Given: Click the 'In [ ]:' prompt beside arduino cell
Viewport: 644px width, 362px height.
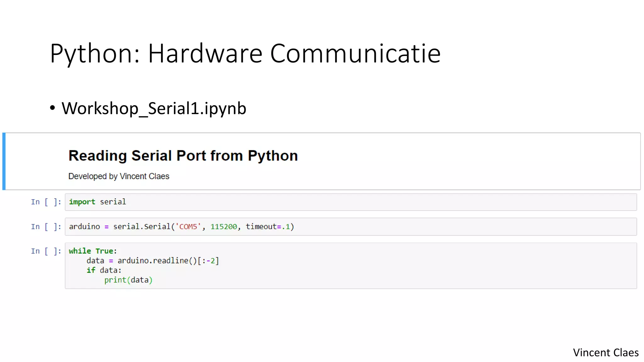Looking at the screenshot, I should 46,227.
